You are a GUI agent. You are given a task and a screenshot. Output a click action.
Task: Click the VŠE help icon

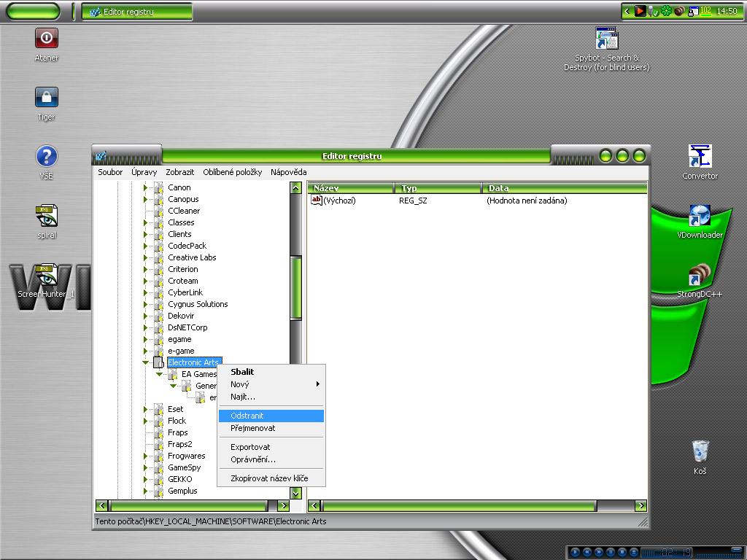(x=47, y=157)
